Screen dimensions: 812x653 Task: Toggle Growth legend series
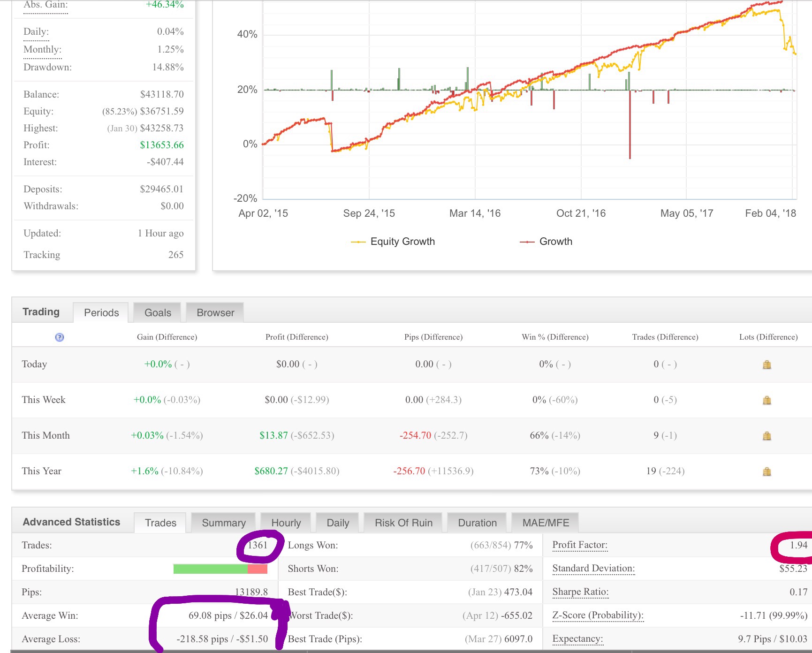point(546,242)
